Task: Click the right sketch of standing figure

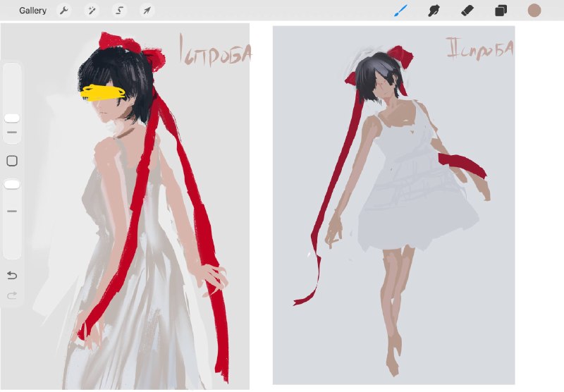Action: [x=394, y=205]
